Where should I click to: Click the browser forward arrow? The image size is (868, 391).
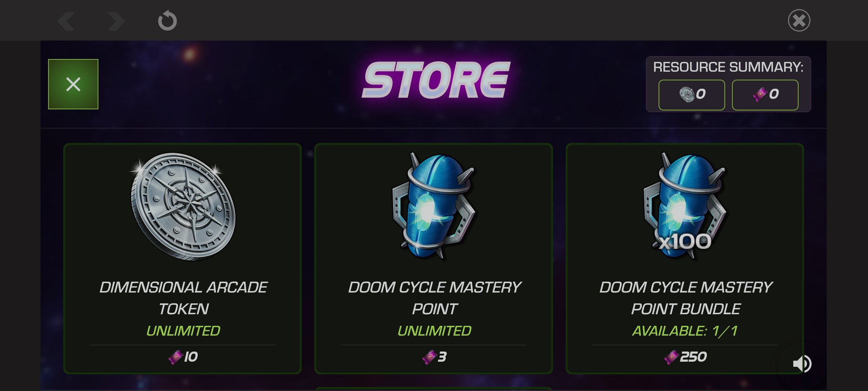pos(116,21)
